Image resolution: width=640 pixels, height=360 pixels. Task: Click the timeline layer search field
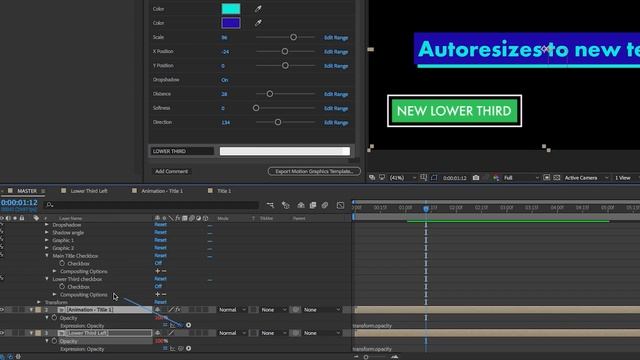(x=152, y=205)
